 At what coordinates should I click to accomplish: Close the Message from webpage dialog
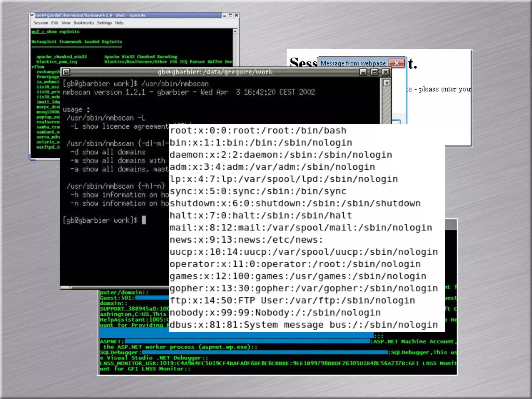click(x=396, y=63)
